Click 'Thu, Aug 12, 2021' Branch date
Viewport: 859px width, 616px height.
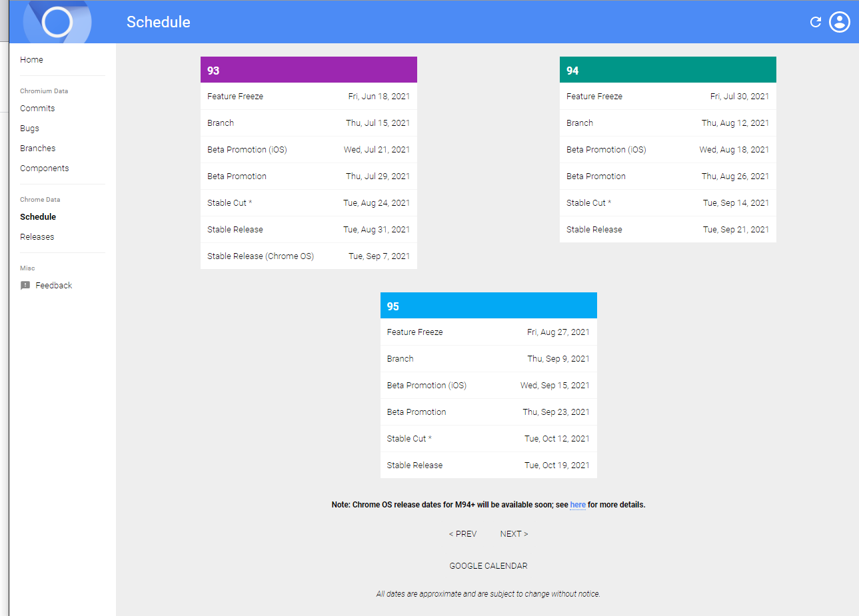(x=735, y=123)
